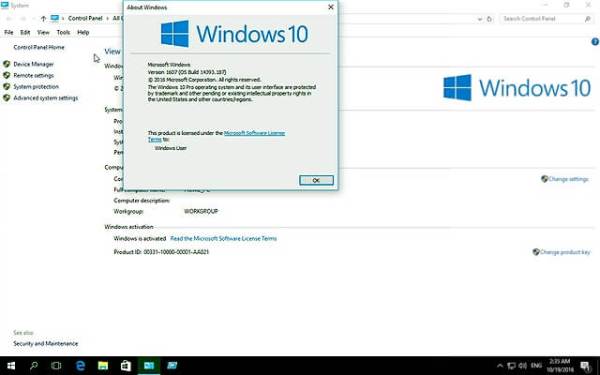Screen dimensions: 600x375
Task: Click the search magnifier icon in Control Panel
Action: coord(588,19)
